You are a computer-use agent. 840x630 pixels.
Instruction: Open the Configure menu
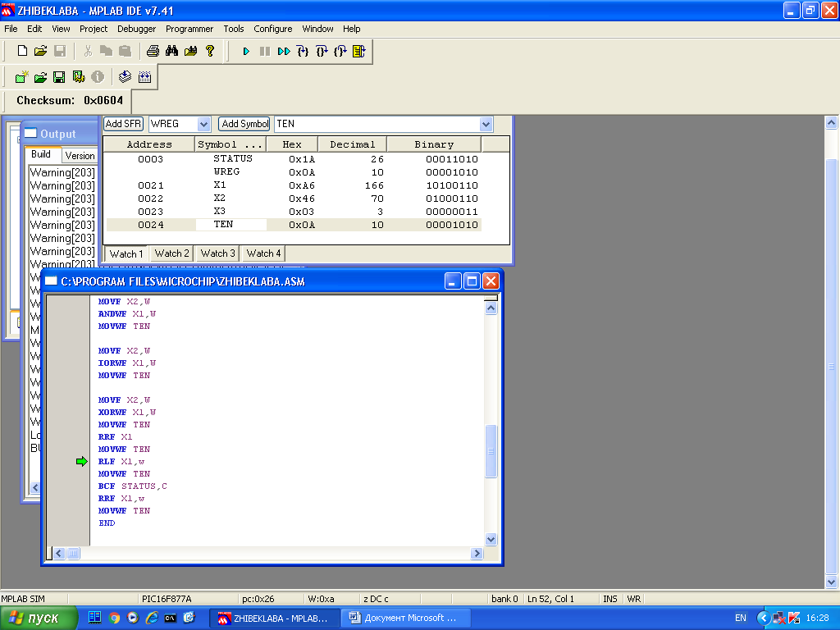[272, 29]
